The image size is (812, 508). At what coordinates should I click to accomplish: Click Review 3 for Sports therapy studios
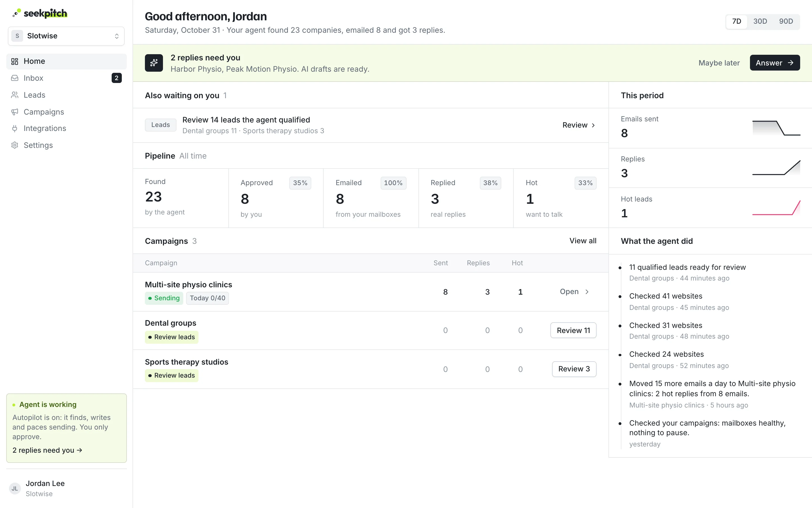(574, 369)
